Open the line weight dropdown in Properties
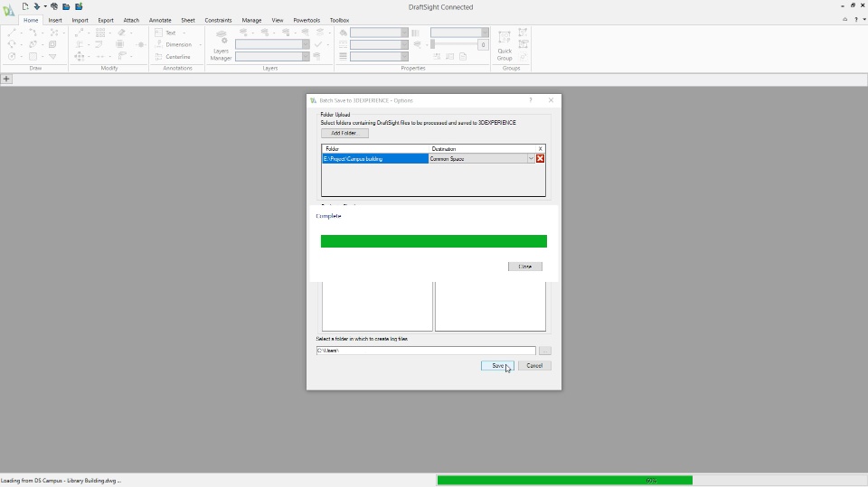Screen dimensions: 868x487 pos(405,56)
